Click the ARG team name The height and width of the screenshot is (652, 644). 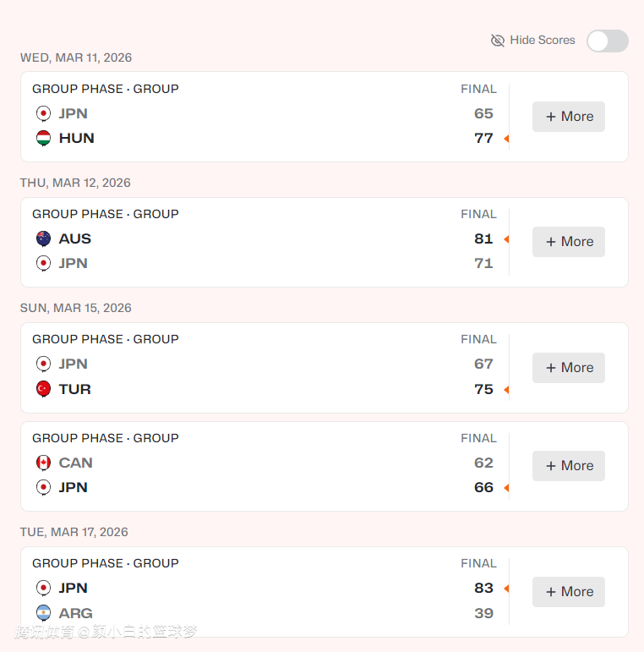pos(76,613)
